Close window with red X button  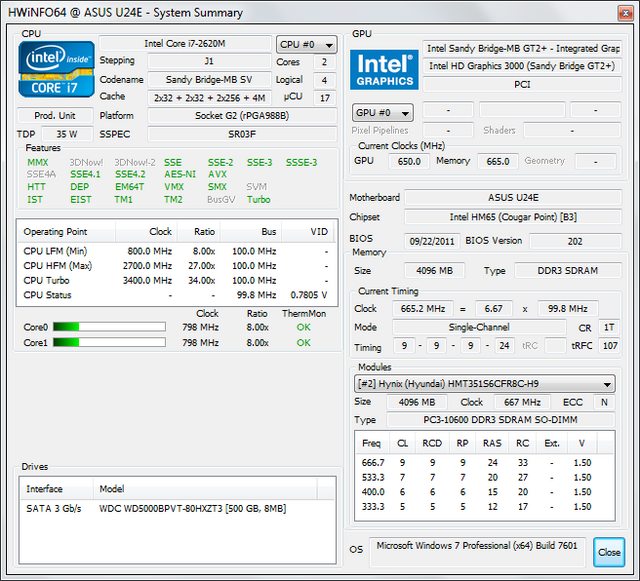(x=625, y=13)
